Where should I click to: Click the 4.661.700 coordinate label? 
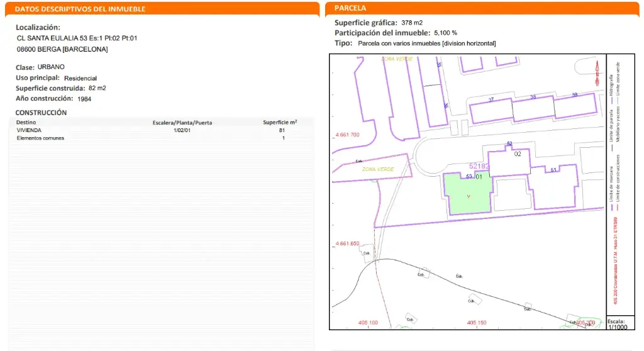[348, 135]
